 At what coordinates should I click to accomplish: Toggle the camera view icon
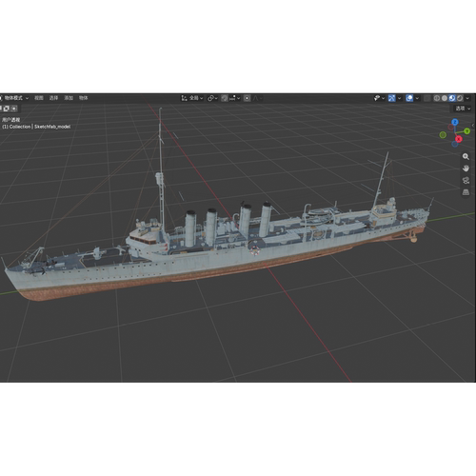coord(466,181)
